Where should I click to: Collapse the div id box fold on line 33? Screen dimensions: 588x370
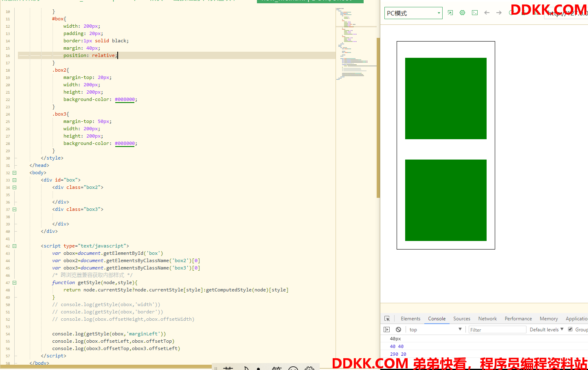[14, 180]
